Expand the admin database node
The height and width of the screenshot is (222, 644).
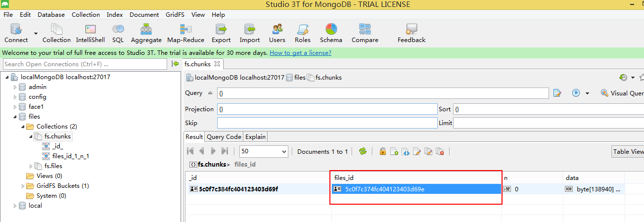[15, 87]
